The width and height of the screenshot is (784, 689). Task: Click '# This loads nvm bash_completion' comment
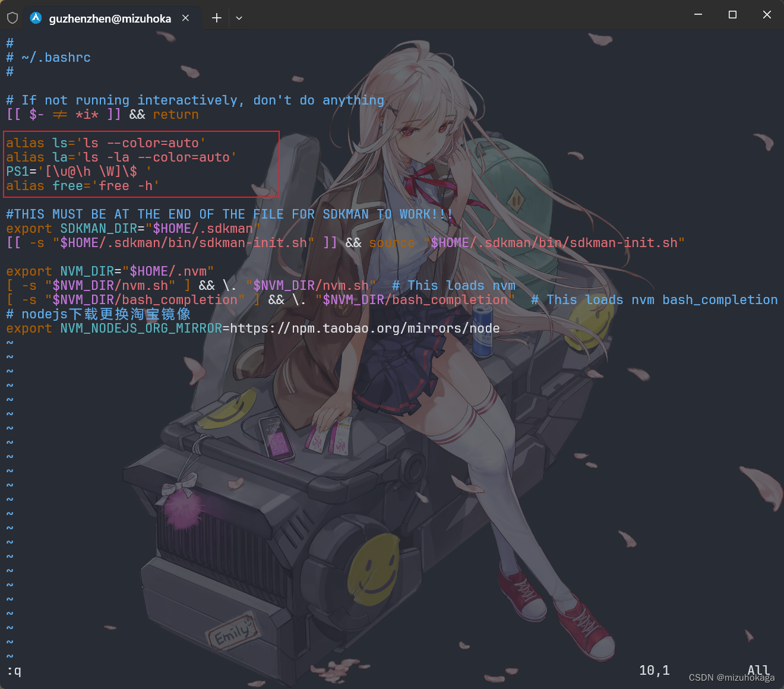point(654,300)
